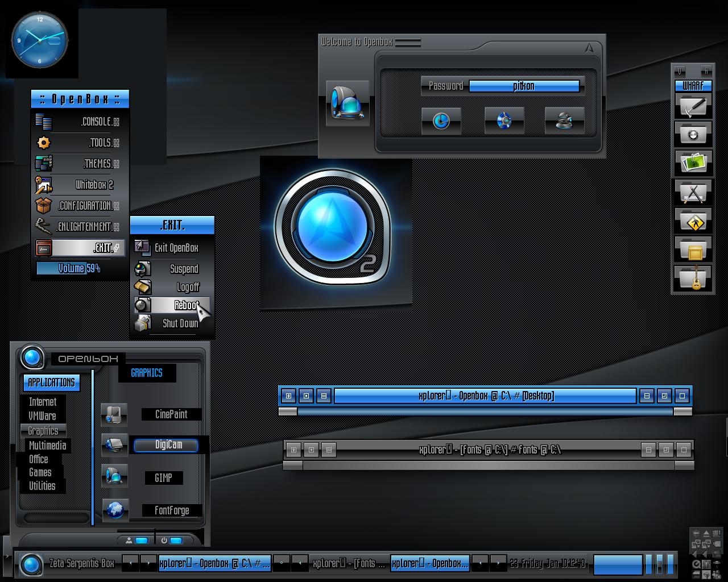Click the right Wharf header button
This screenshot has height=582, width=728.
(706, 70)
